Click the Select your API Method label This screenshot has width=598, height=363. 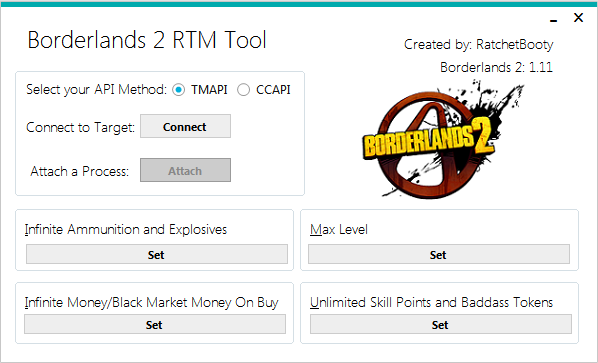tap(96, 90)
